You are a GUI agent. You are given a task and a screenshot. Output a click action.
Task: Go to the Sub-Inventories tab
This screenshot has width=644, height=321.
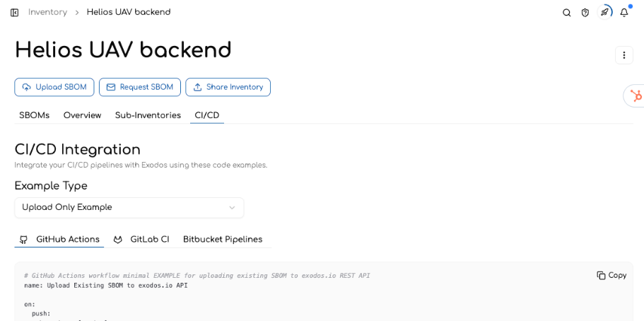click(148, 115)
